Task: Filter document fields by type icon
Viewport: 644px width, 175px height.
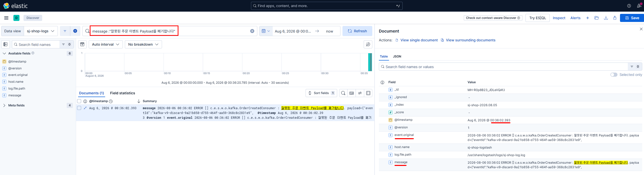Action: [635, 67]
